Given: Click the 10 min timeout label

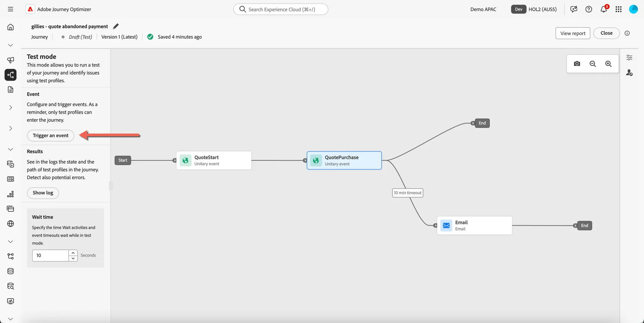Looking at the screenshot, I should [408, 193].
